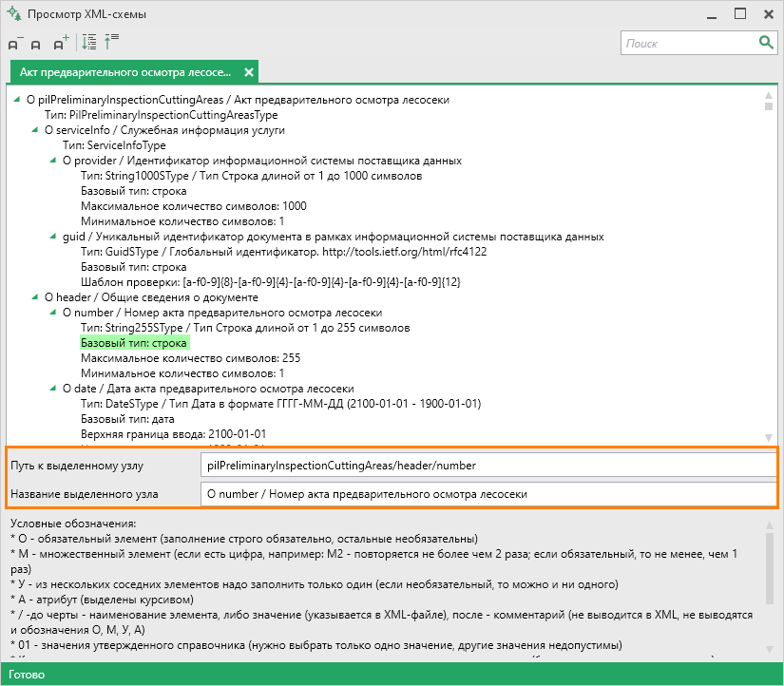Select Верхняя граница ввода: 2100-01-01 row
Viewport: 784px width, 686px height.
[174, 434]
